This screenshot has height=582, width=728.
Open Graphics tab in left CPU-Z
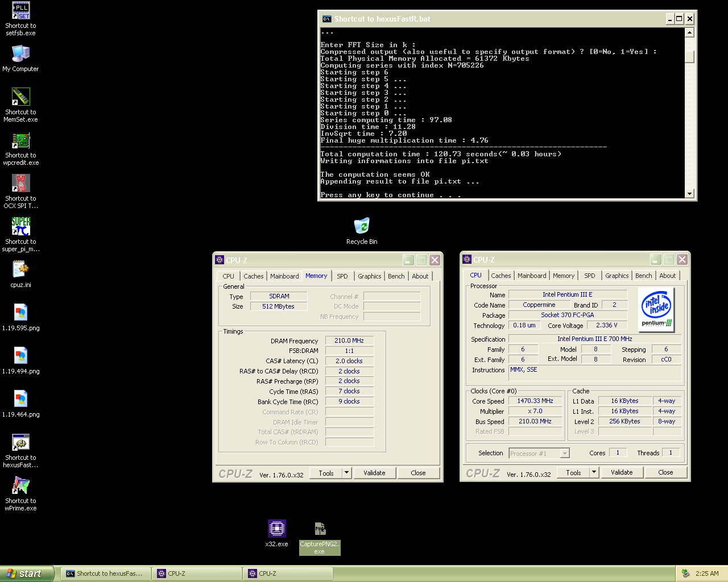(370, 276)
